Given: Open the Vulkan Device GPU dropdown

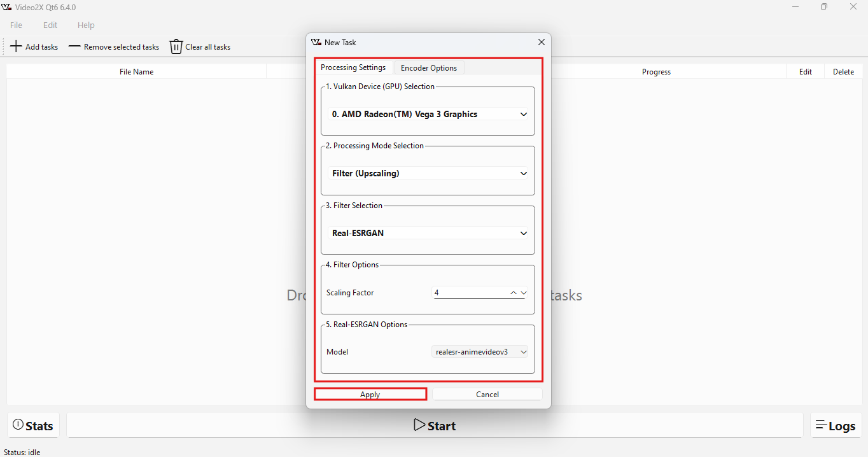Looking at the screenshot, I should (429, 114).
